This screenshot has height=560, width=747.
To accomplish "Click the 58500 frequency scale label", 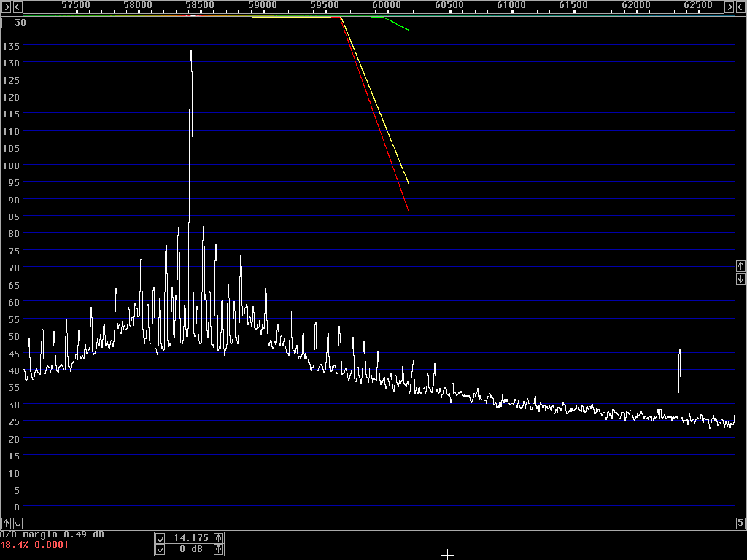I will [x=200, y=5].
